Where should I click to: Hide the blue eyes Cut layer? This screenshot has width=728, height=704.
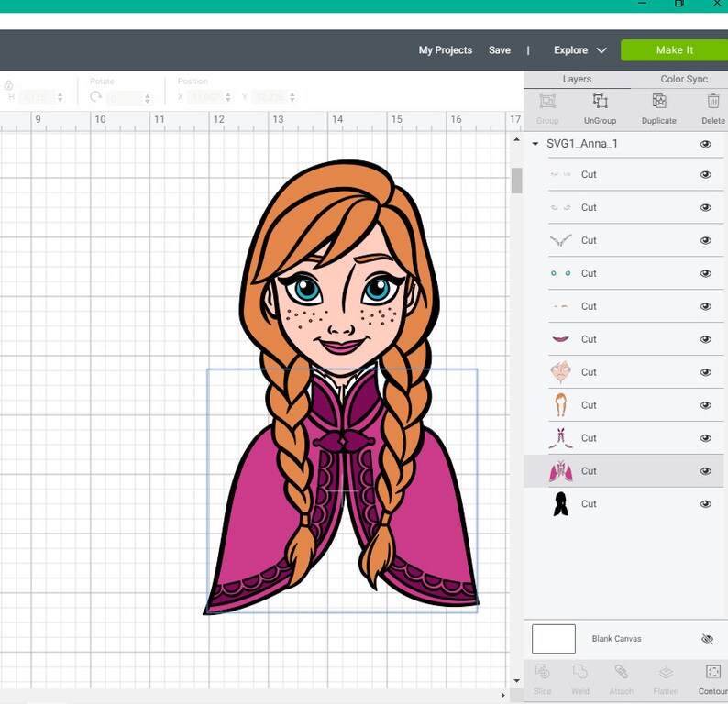pos(705,273)
